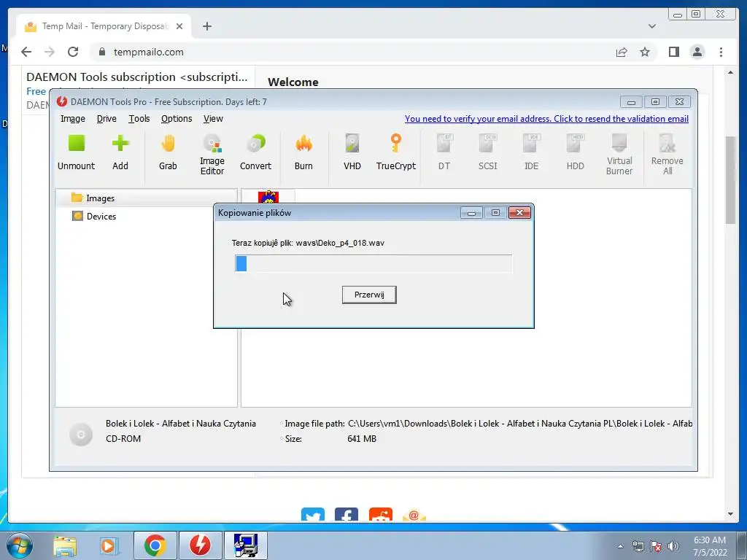Screen dimensions: 747x560
Task: Click the Reddit share icon
Action: click(x=381, y=514)
